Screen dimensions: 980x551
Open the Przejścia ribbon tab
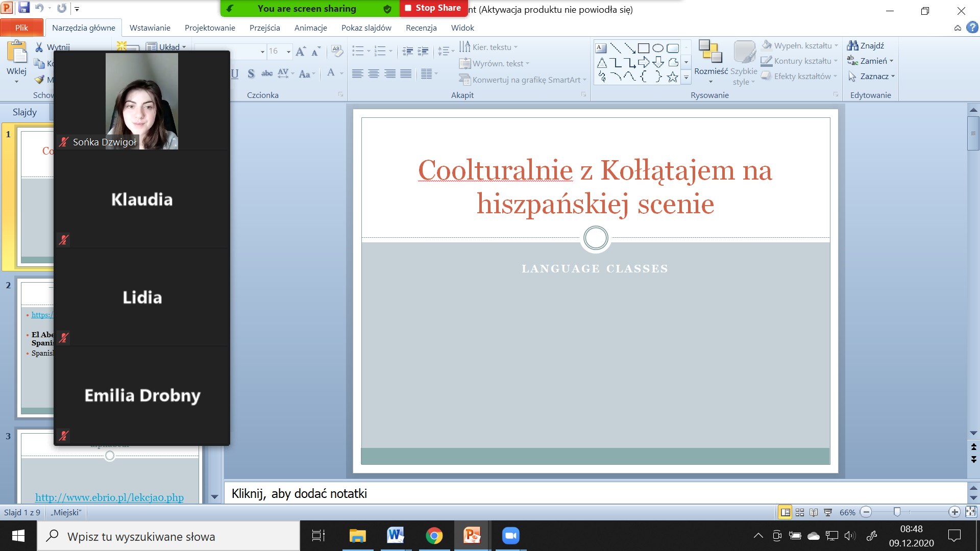click(x=264, y=28)
